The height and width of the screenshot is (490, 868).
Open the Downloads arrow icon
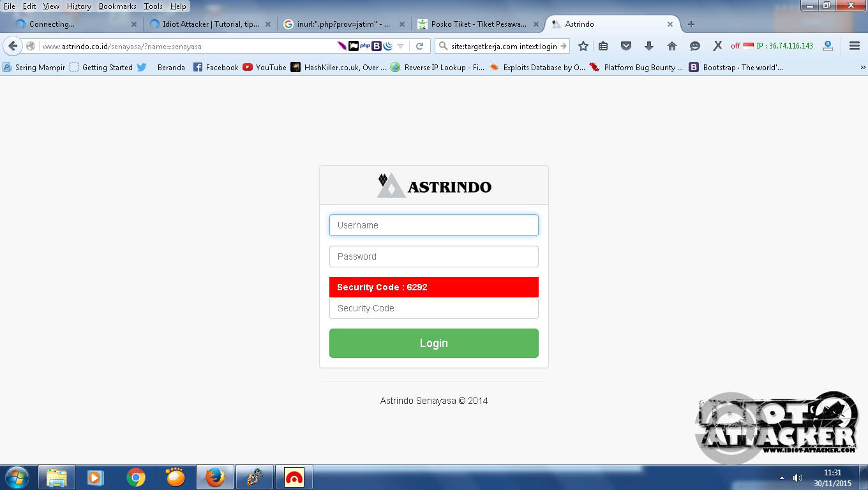[x=649, y=46]
